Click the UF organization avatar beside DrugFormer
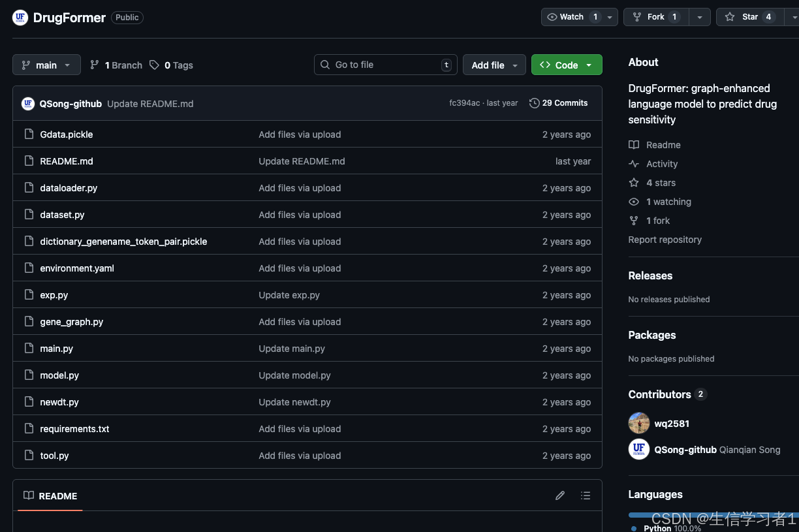This screenshot has height=532, width=799. pos(20,18)
